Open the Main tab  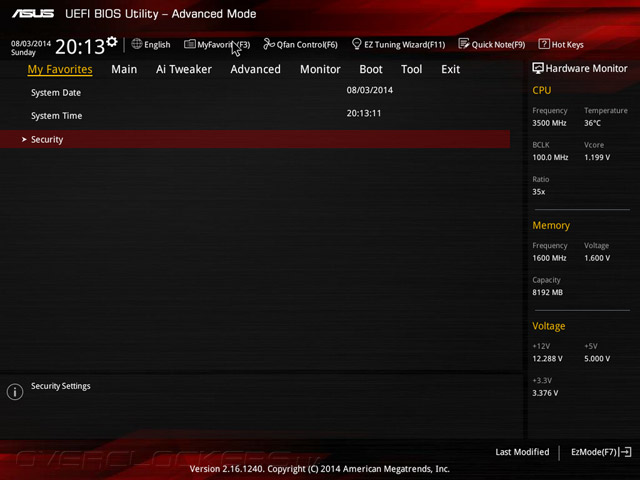click(124, 69)
